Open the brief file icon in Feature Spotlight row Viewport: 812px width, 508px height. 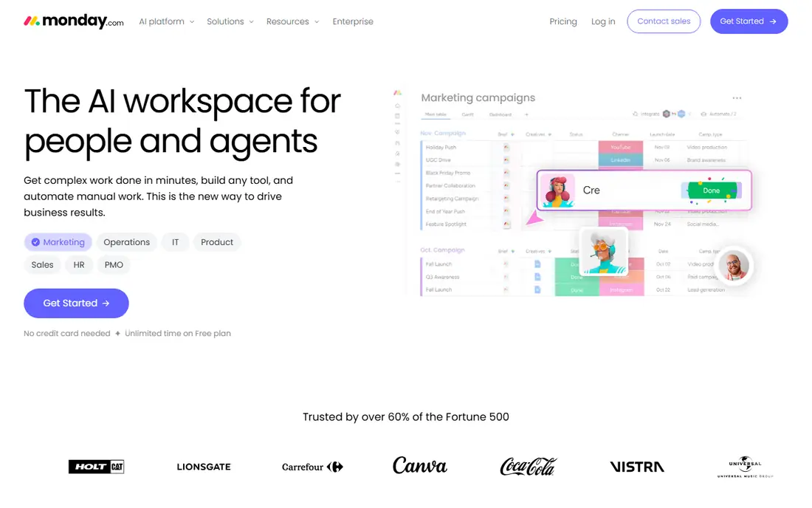pos(506,224)
